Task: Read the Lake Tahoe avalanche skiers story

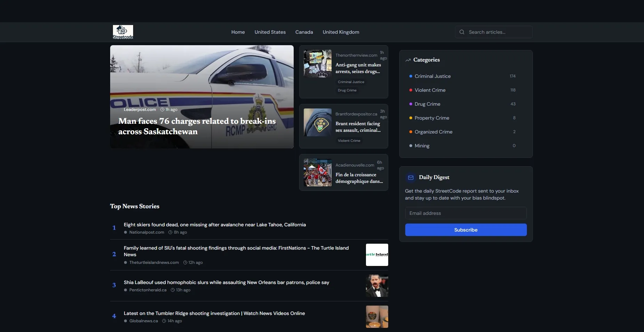Action: [214, 225]
